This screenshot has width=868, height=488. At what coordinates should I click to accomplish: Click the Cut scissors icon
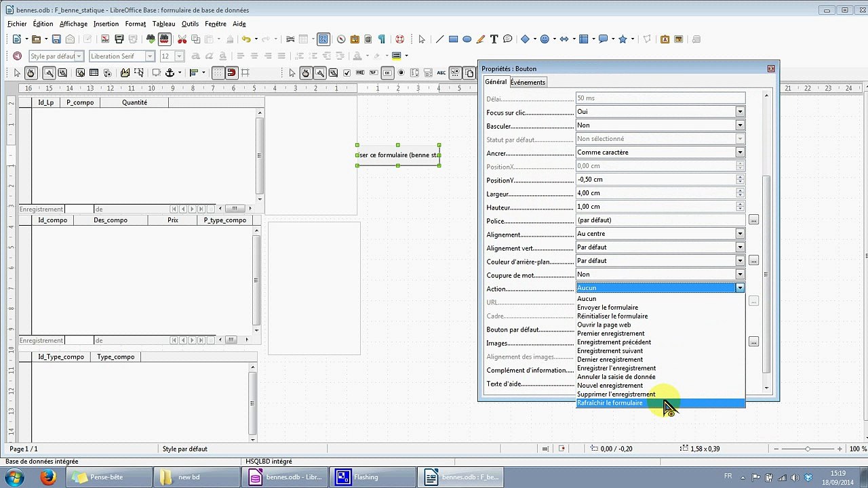tap(182, 39)
